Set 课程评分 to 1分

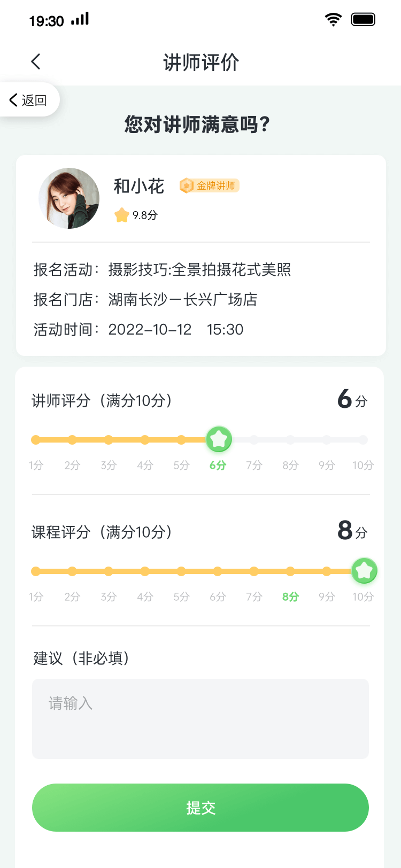click(x=36, y=571)
